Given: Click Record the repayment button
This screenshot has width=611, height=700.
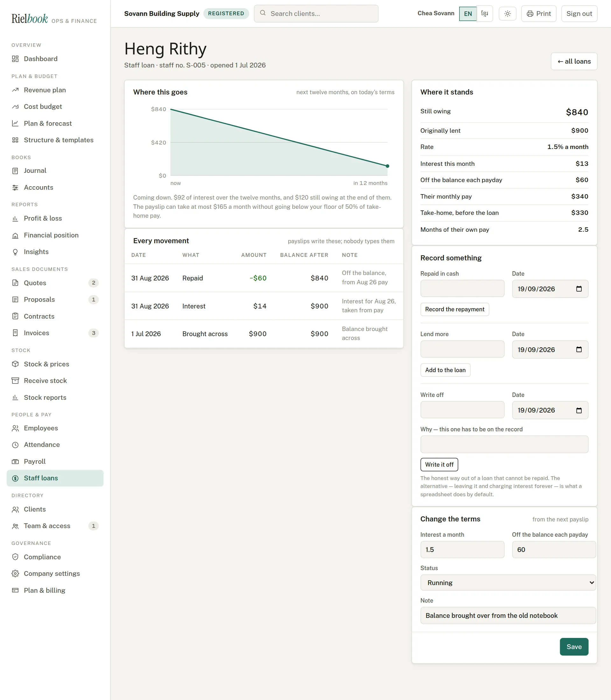Looking at the screenshot, I should pos(454,309).
